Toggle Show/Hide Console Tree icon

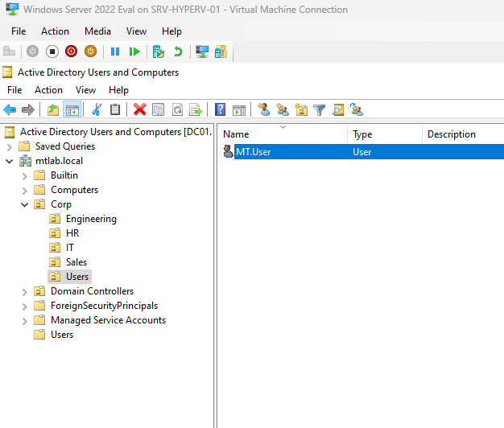pyautogui.click(x=72, y=109)
